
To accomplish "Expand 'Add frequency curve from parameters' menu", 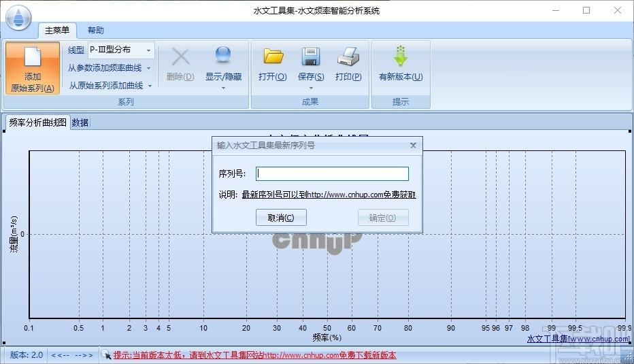I will tap(148, 68).
